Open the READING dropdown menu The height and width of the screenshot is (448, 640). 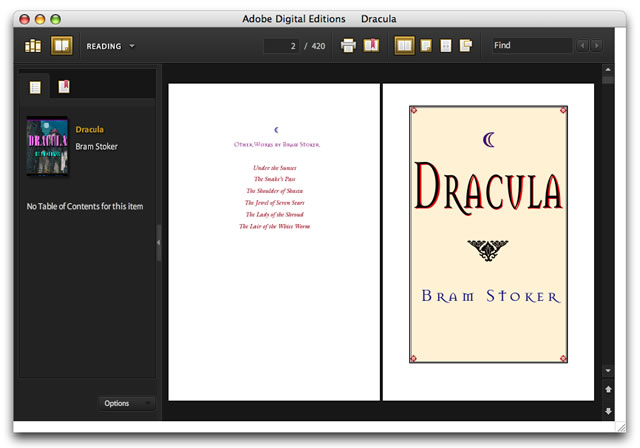pos(110,46)
